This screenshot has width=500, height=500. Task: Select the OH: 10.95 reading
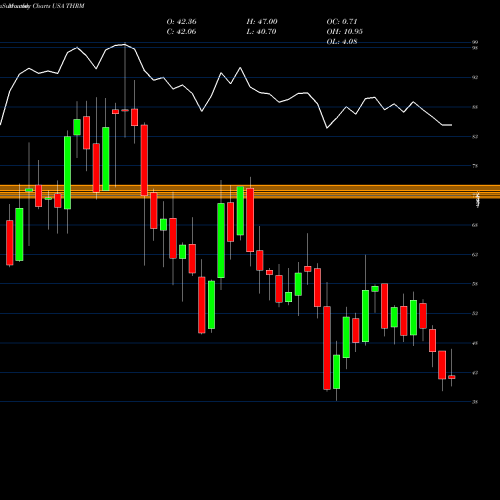(344, 32)
